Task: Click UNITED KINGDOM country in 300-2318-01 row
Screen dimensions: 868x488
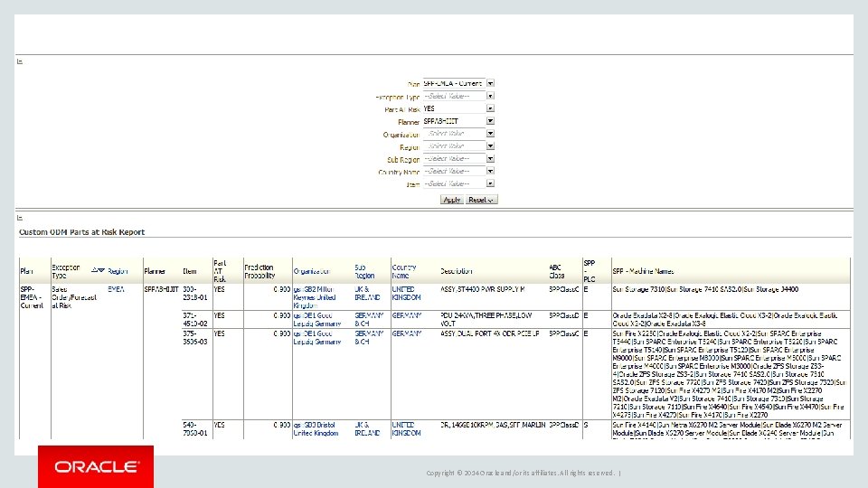Action: click(x=406, y=293)
